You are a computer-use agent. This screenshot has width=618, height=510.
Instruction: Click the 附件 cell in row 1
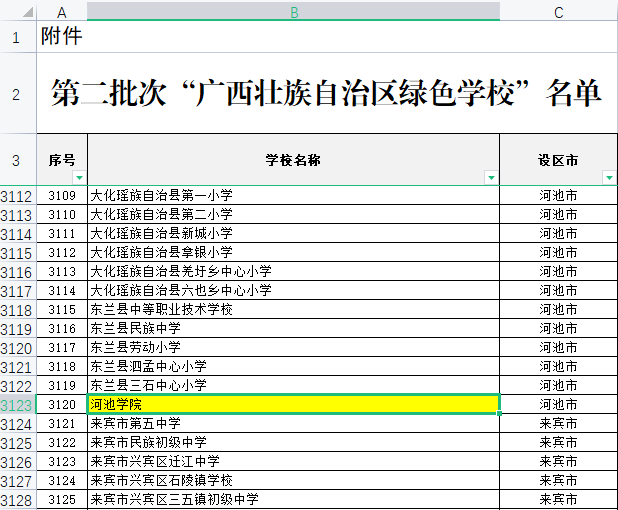point(62,37)
